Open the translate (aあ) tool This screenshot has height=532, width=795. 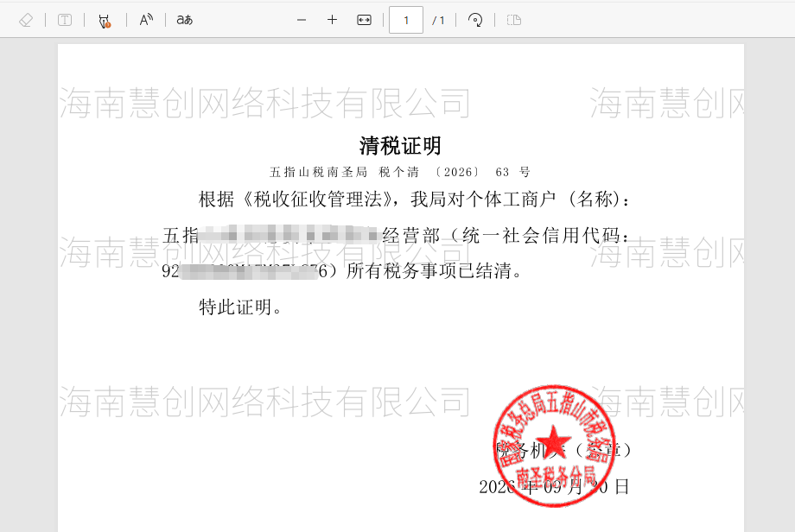(x=185, y=20)
